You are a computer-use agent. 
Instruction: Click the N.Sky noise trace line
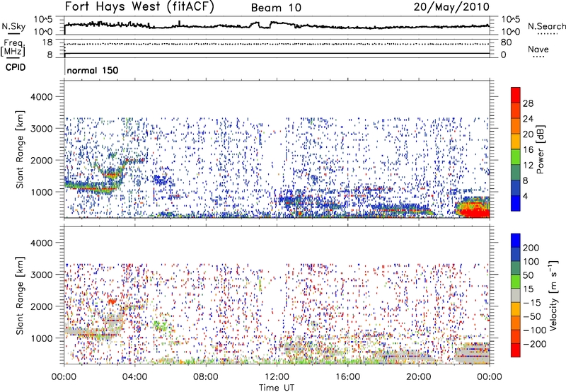click(x=277, y=25)
